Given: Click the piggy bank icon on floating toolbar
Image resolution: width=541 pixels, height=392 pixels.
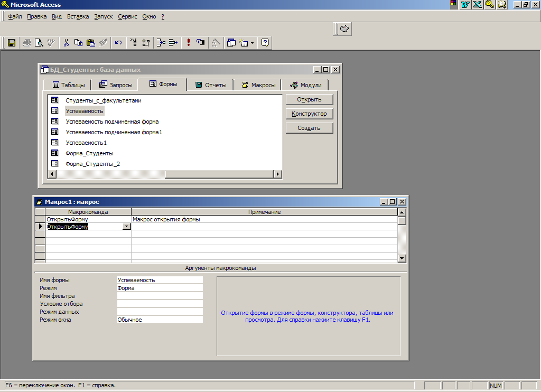Looking at the screenshot, I should click(x=344, y=29).
